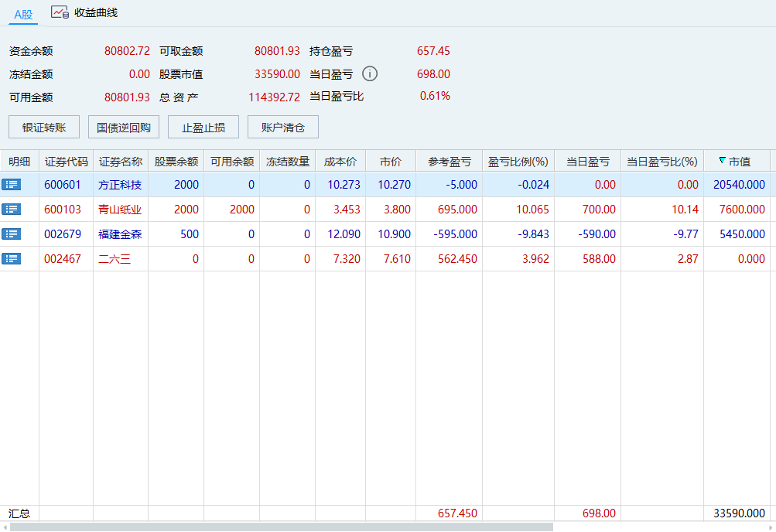
Task: Select stock code 600601
Action: (63, 184)
